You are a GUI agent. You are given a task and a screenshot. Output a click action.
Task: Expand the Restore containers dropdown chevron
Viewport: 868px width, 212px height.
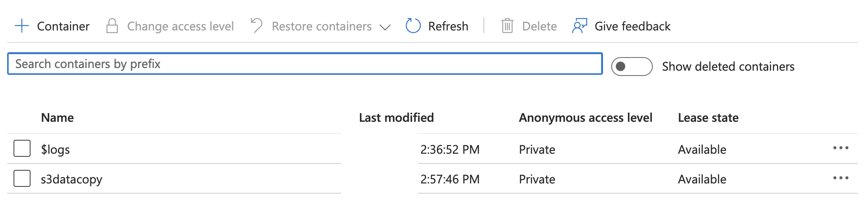coord(385,27)
